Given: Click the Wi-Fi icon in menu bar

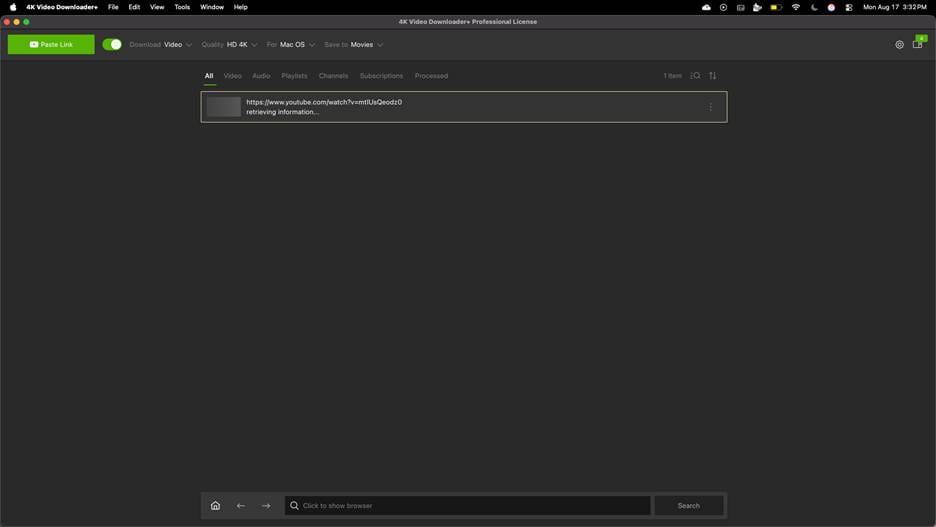Looking at the screenshot, I should click(796, 7).
